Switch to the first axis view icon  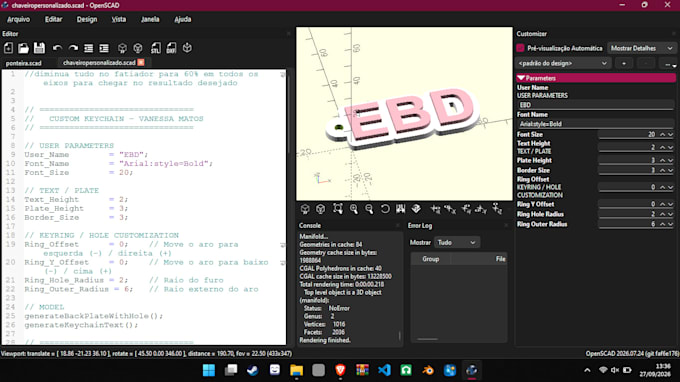tap(435, 209)
